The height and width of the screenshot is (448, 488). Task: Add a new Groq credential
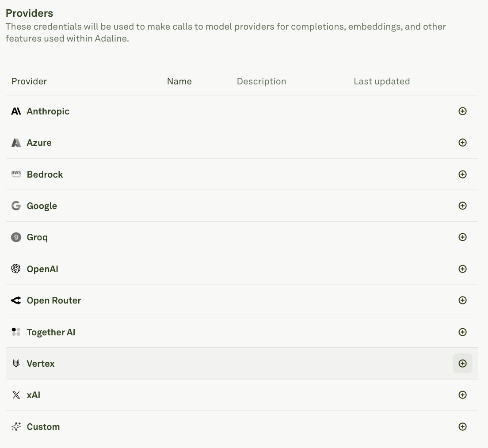point(462,237)
